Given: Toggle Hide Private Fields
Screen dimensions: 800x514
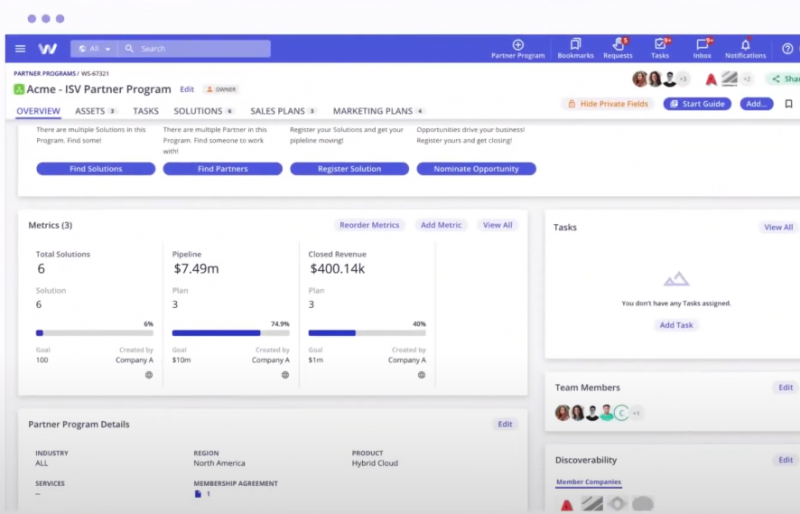Looking at the screenshot, I should click(x=608, y=104).
